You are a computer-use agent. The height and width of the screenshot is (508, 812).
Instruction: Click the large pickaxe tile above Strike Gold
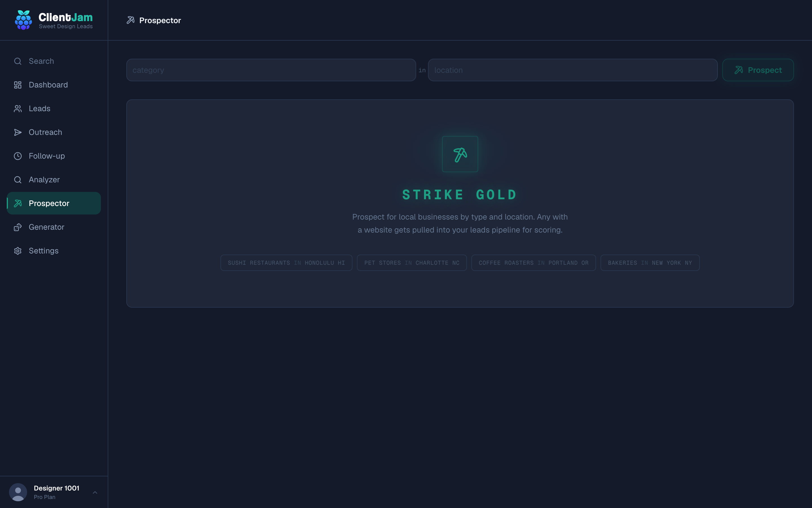[x=460, y=154]
